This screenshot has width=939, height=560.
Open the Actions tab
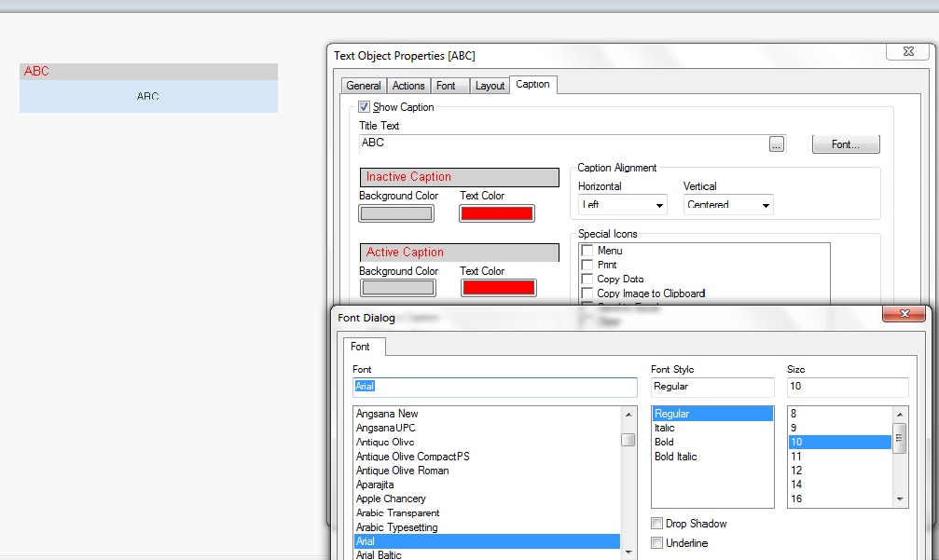click(x=408, y=86)
